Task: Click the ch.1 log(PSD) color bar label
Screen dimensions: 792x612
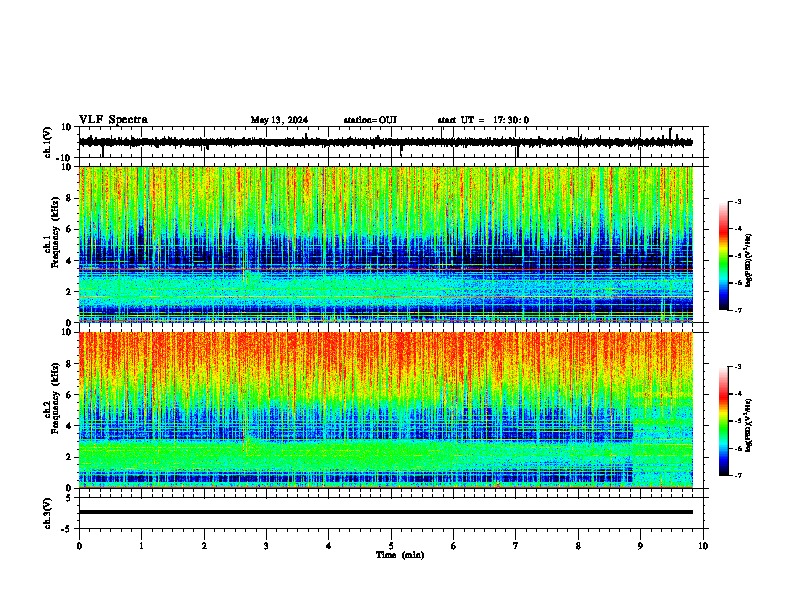Action: pos(749,261)
